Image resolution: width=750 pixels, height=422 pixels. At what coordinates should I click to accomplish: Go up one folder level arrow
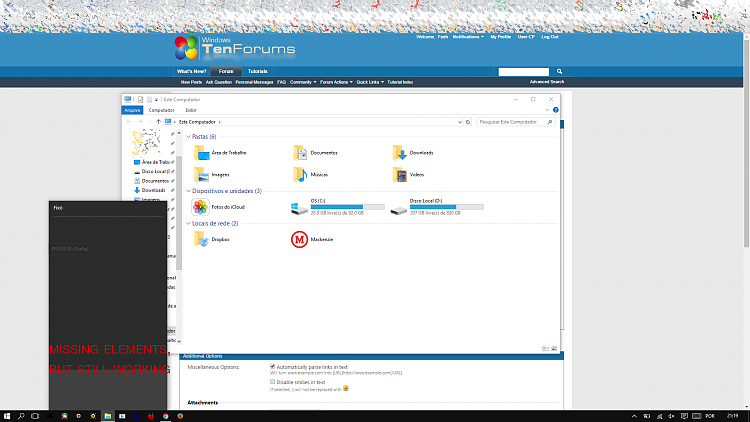[158, 122]
